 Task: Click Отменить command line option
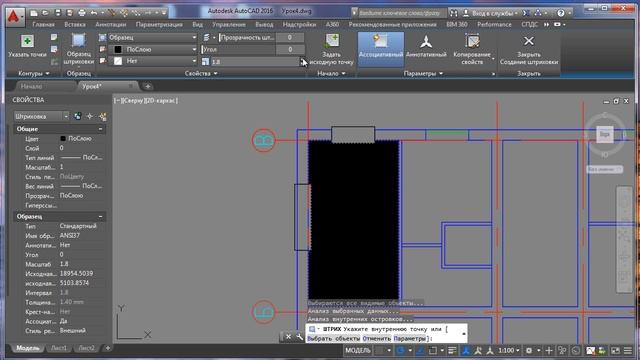[376, 339]
